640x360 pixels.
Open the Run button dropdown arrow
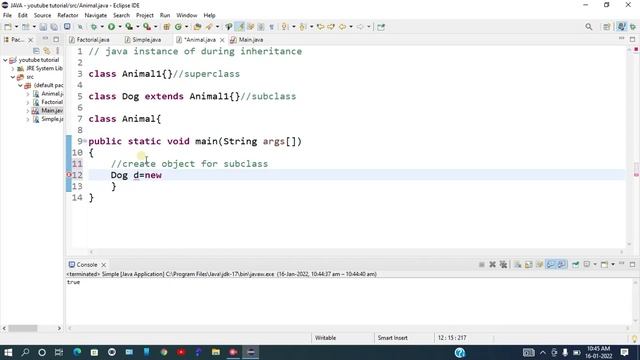[119, 27]
